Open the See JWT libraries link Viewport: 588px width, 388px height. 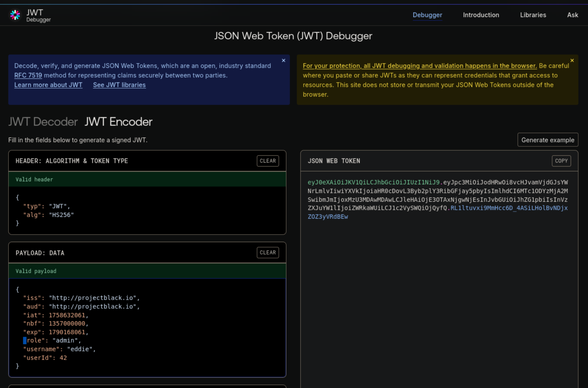point(119,85)
